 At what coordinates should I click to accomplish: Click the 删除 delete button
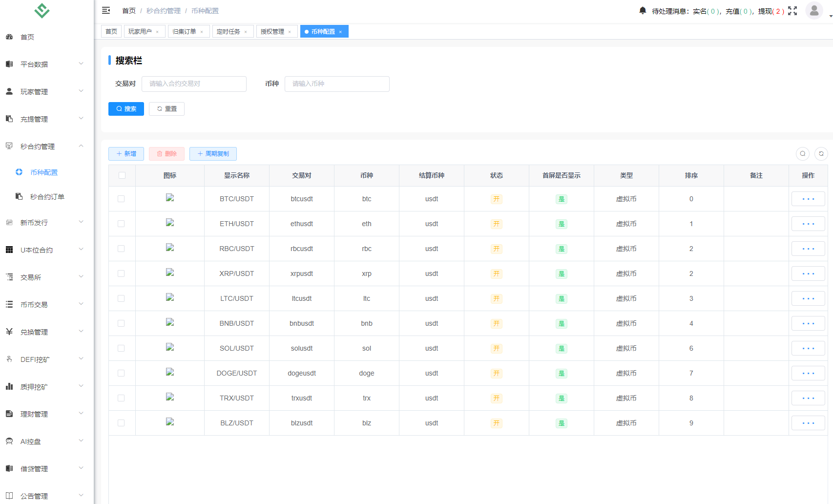167,154
